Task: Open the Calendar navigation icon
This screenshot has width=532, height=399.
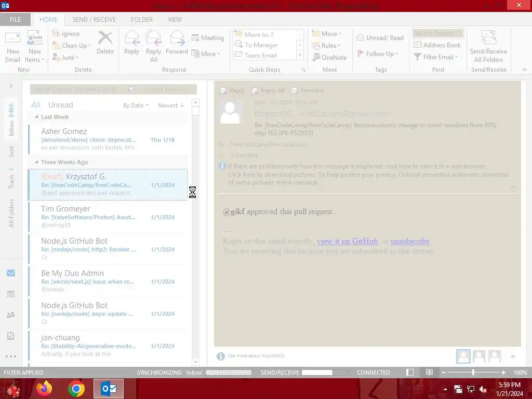Action: click(x=11, y=294)
